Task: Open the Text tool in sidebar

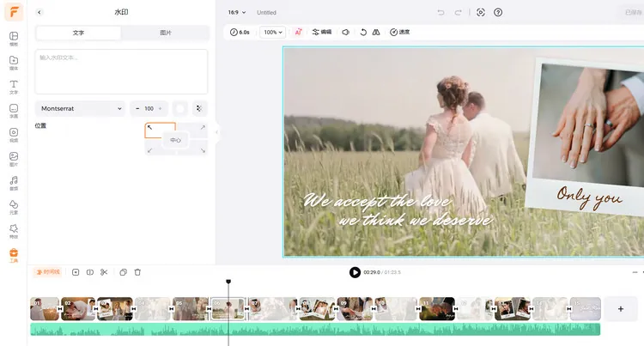Action: tap(14, 87)
